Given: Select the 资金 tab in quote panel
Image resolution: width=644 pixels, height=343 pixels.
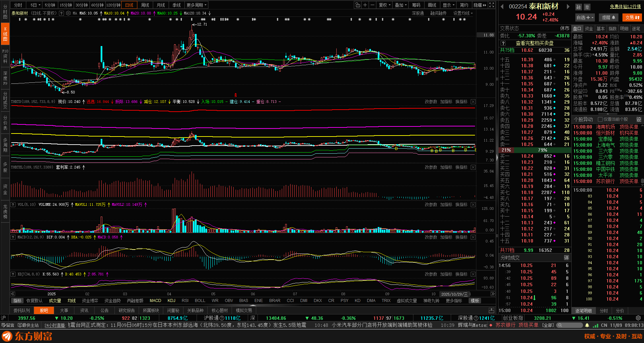Looking at the screenshot, I should 589,29.
